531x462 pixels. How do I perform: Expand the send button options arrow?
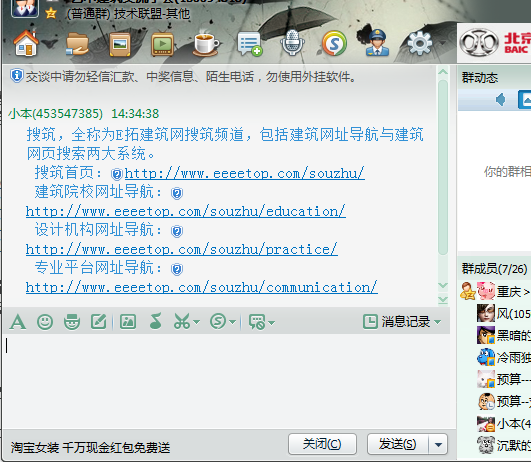[x=438, y=444]
